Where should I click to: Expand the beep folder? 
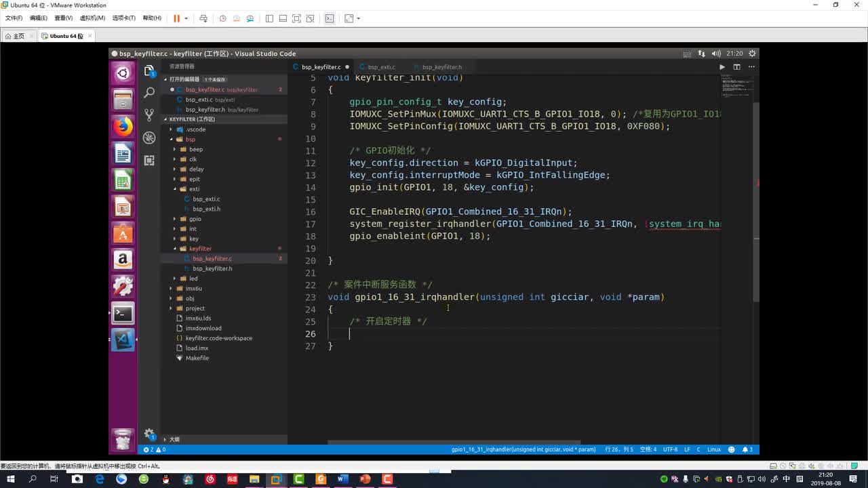pyautogui.click(x=174, y=149)
